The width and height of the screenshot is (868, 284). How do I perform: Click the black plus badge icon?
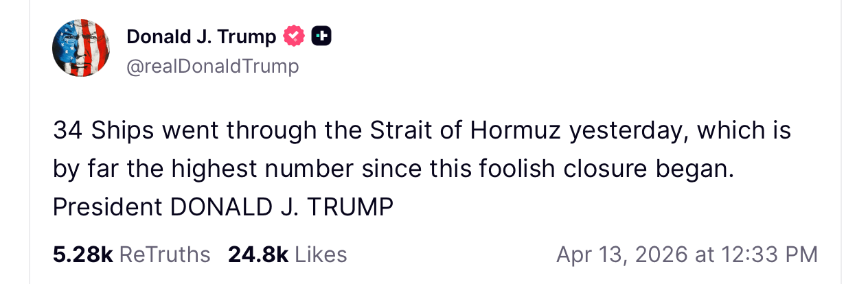point(321,36)
